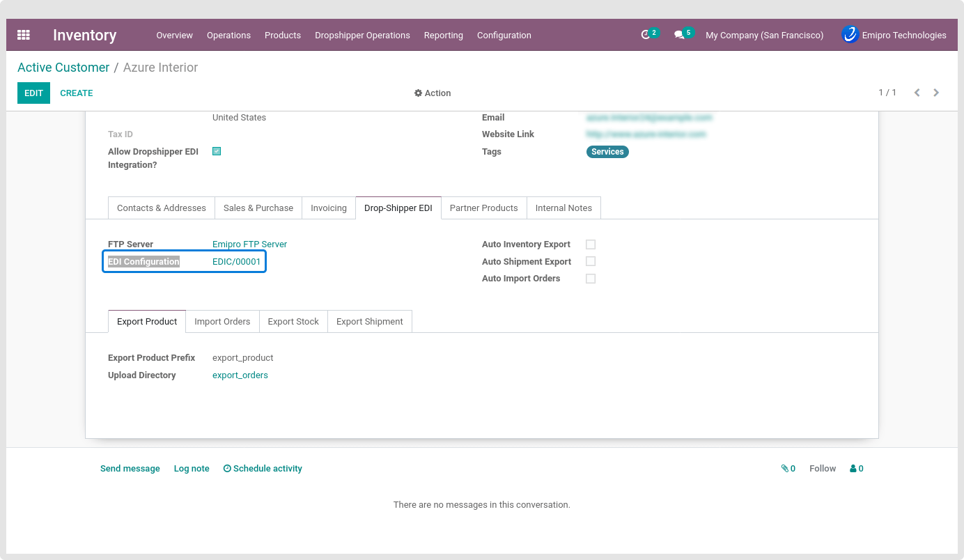Open the export_orders upload directory link

[240, 375]
